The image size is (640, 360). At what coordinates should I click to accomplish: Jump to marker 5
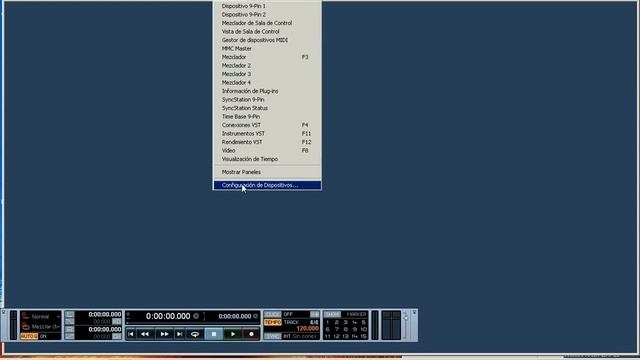tap(363, 322)
